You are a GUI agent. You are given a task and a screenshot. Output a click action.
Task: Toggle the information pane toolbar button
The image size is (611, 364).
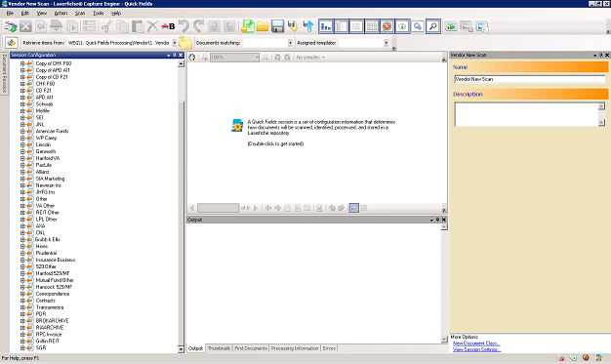tap(402, 26)
